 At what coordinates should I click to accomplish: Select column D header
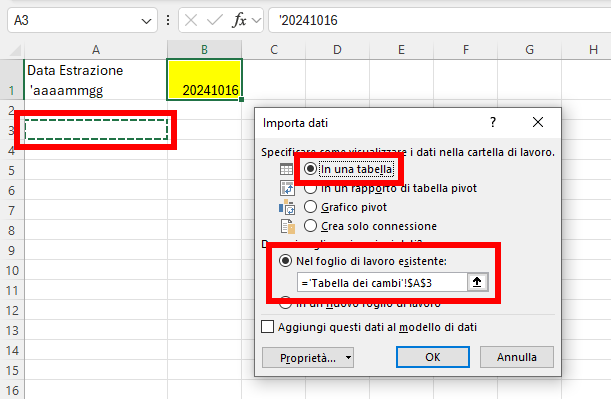pyautogui.click(x=337, y=50)
